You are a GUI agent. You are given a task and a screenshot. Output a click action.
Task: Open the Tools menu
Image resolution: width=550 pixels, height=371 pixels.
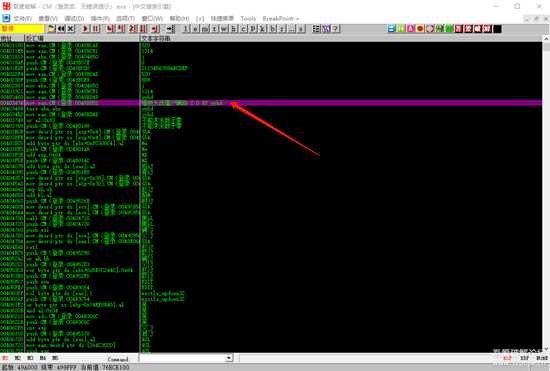(x=248, y=18)
